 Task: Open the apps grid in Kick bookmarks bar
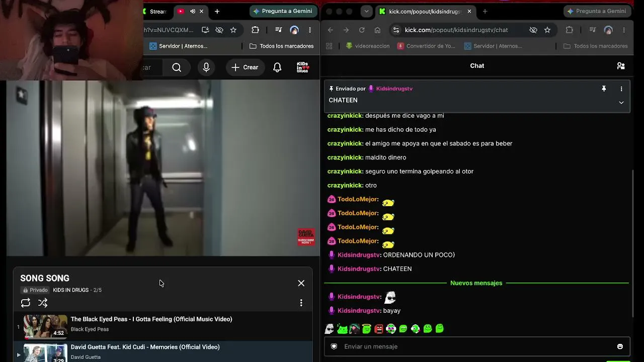(329, 46)
